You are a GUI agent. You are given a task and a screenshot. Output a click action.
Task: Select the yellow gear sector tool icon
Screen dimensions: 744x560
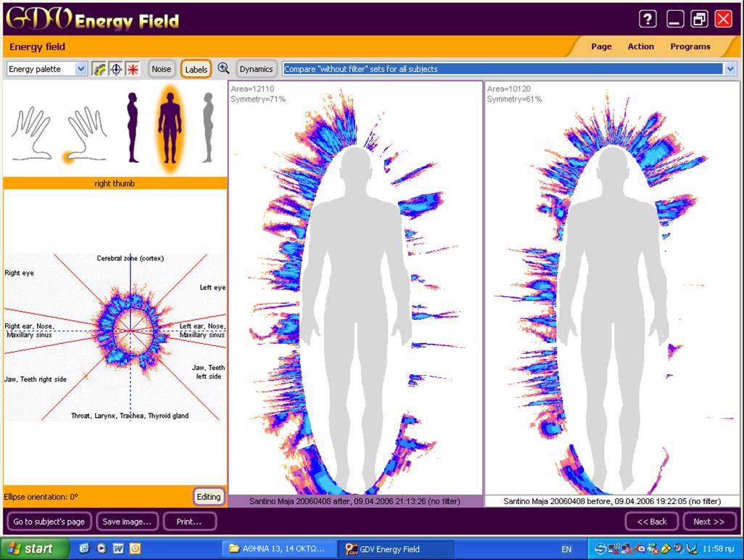(99, 69)
